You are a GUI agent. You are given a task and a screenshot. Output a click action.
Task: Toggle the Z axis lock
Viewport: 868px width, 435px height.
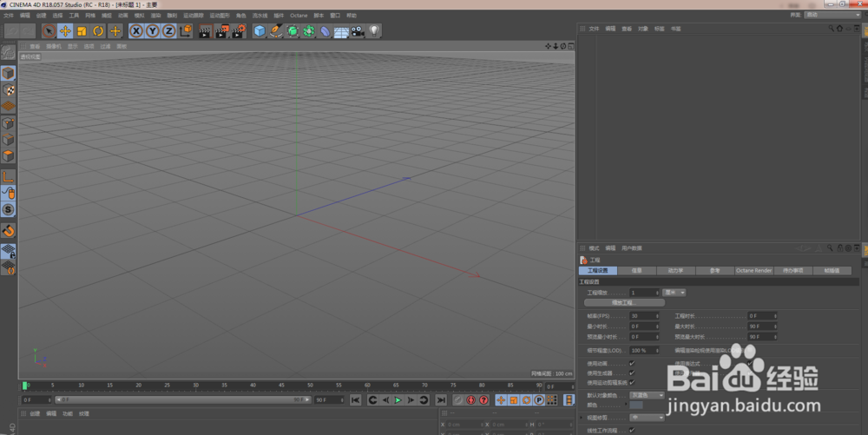click(169, 31)
